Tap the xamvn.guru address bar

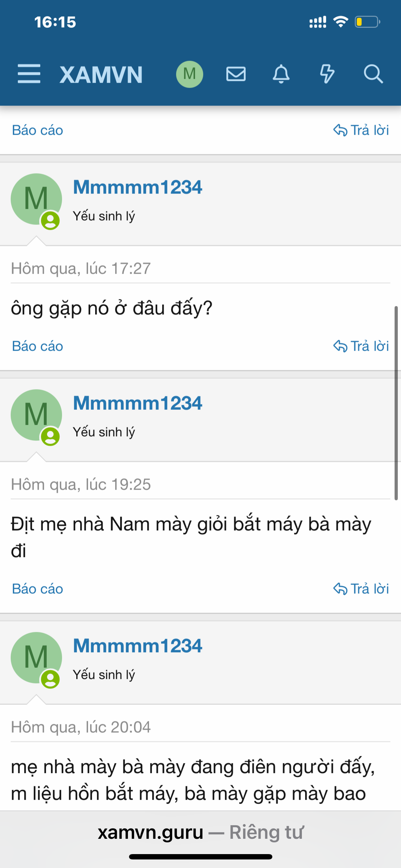tap(200, 832)
